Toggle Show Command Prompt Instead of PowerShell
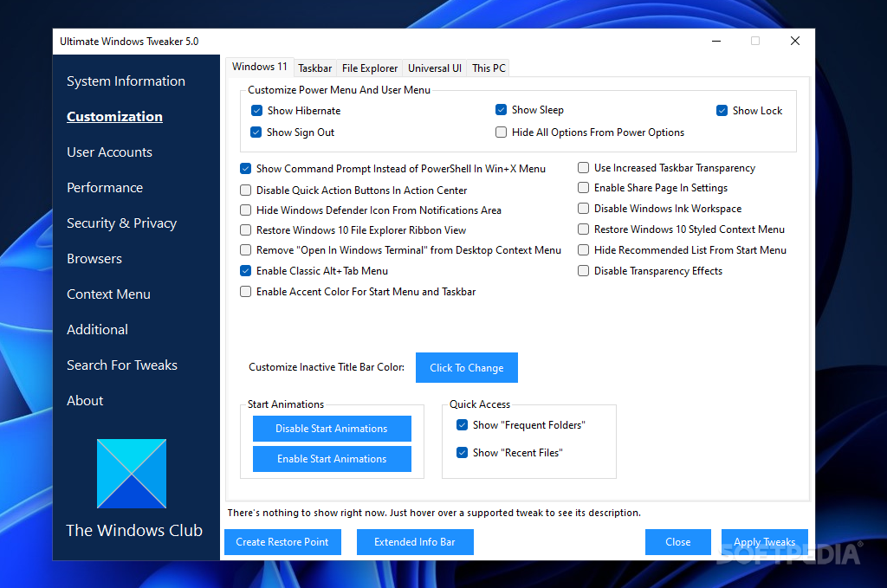The image size is (887, 588). pyautogui.click(x=245, y=169)
